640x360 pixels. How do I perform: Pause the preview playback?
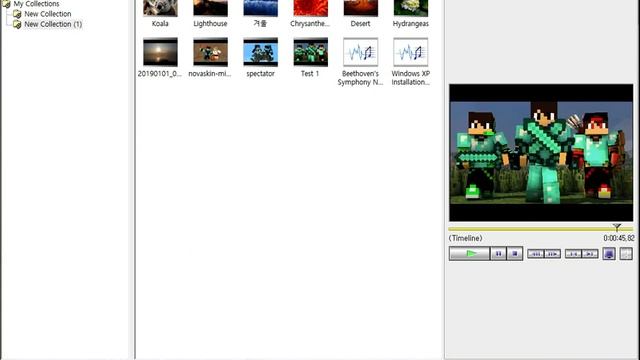[498, 253]
